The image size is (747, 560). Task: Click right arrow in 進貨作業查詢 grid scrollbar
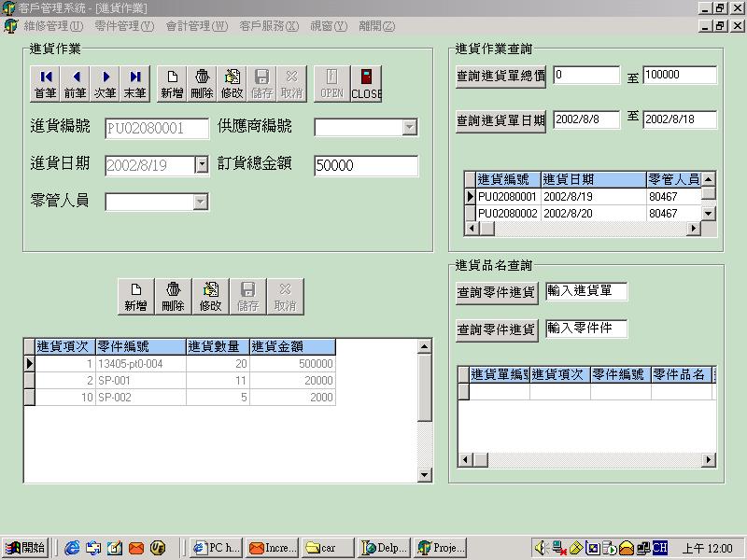[x=694, y=229]
